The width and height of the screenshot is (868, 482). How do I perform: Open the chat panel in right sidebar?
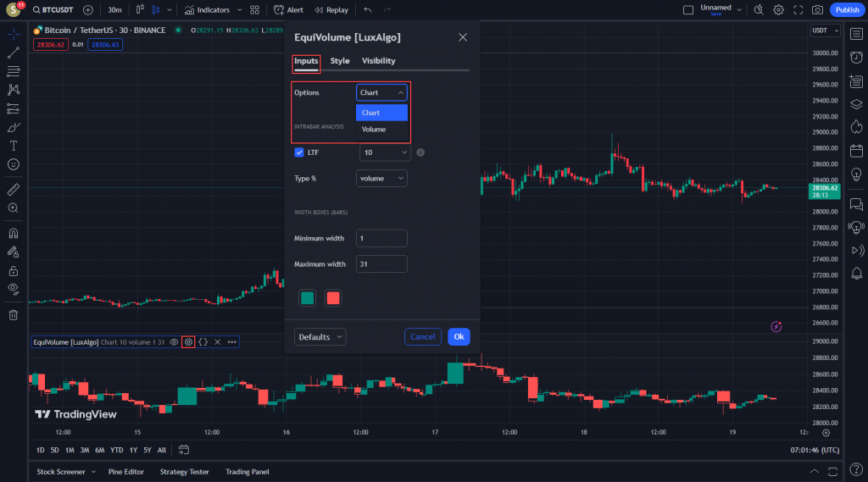pyautogui.click(x=856, y=204)
